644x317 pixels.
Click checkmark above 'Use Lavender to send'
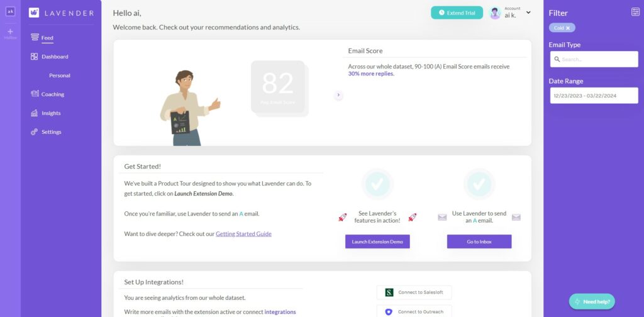click(479, 184)
